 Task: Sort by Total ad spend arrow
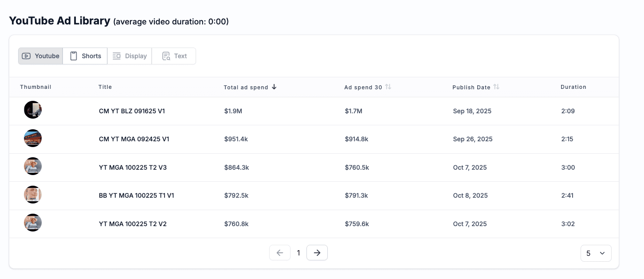pyautogui.click(x=274, y=87)
